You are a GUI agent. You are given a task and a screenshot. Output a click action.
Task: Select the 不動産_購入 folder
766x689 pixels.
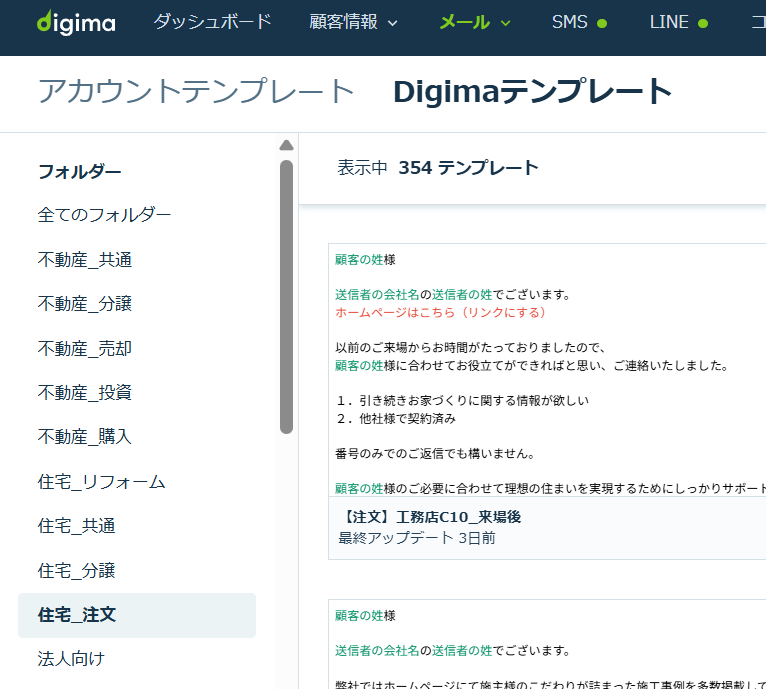[85, 437]
